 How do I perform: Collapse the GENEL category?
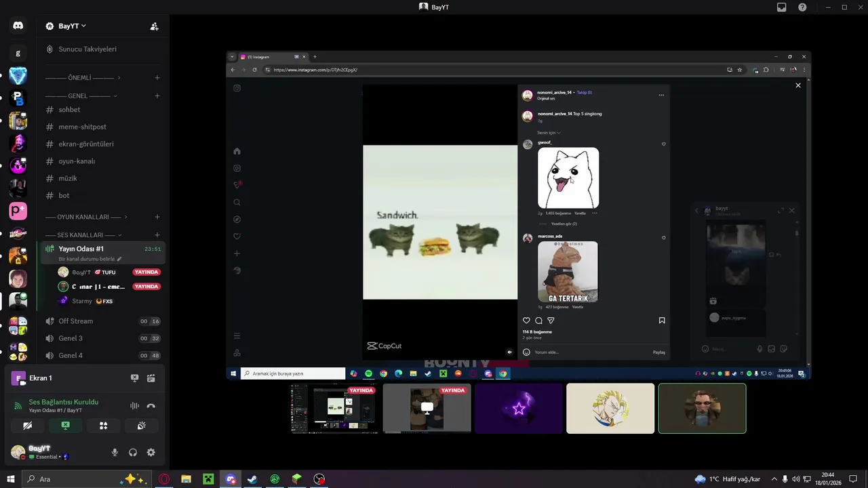tap(81, 96)
